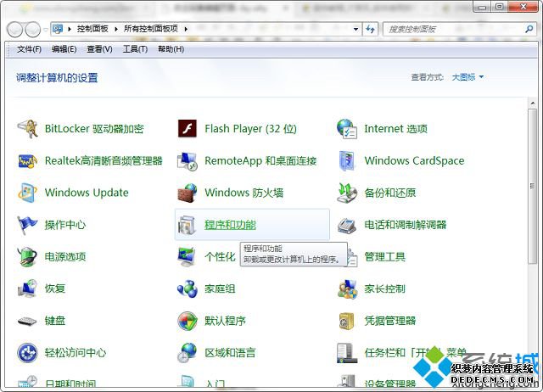Open the 任务栏和开始菜单 icon
543x392 pixels.
click(347, 353)
